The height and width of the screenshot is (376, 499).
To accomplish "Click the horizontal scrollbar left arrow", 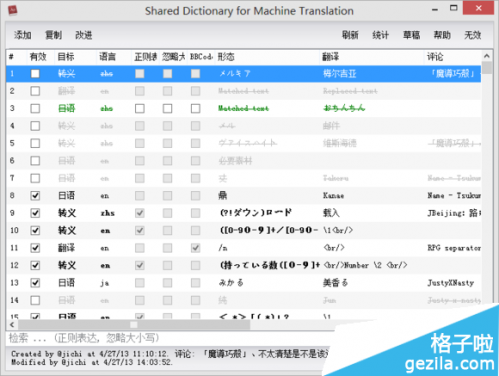I will pos(12,324).
